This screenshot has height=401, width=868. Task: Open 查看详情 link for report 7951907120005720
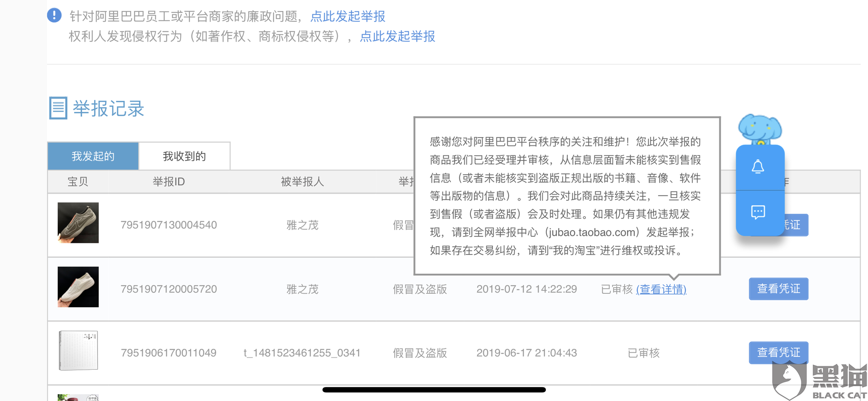(x=661, y=289)
